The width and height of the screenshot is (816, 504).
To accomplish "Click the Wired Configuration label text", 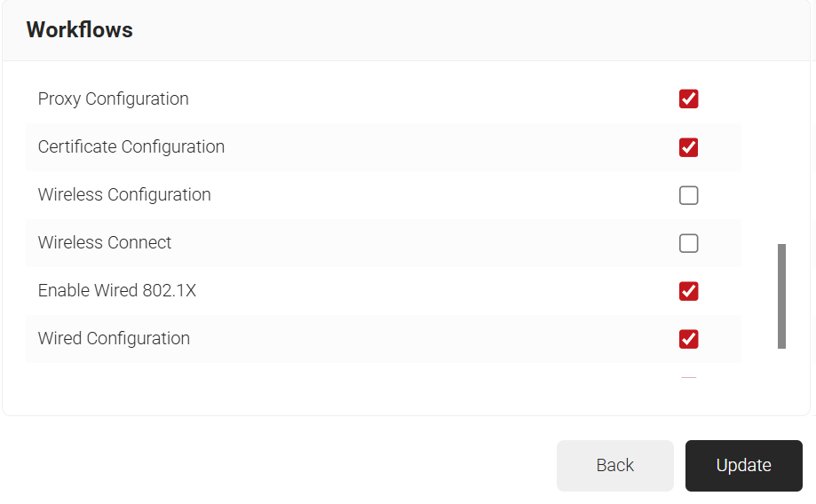I will point(114,339).
